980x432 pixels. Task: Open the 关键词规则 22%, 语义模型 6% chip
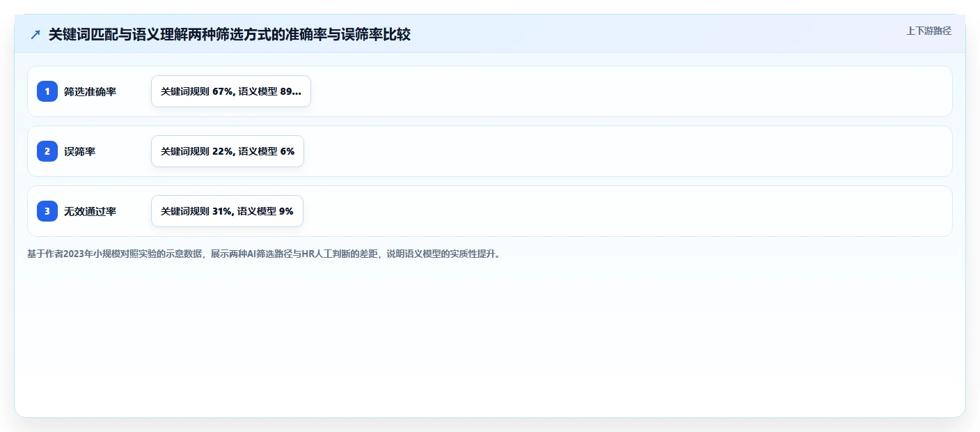pos(228,151)
